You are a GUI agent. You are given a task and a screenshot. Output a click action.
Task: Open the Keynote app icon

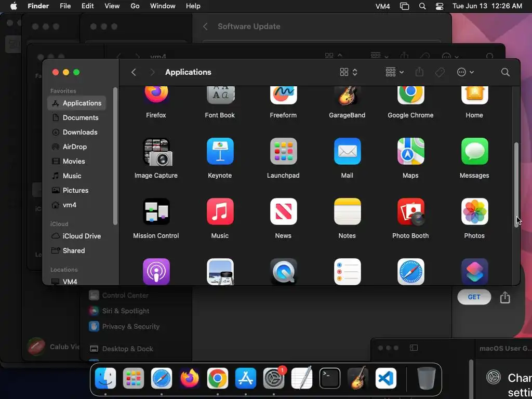(x=220, y=151)
